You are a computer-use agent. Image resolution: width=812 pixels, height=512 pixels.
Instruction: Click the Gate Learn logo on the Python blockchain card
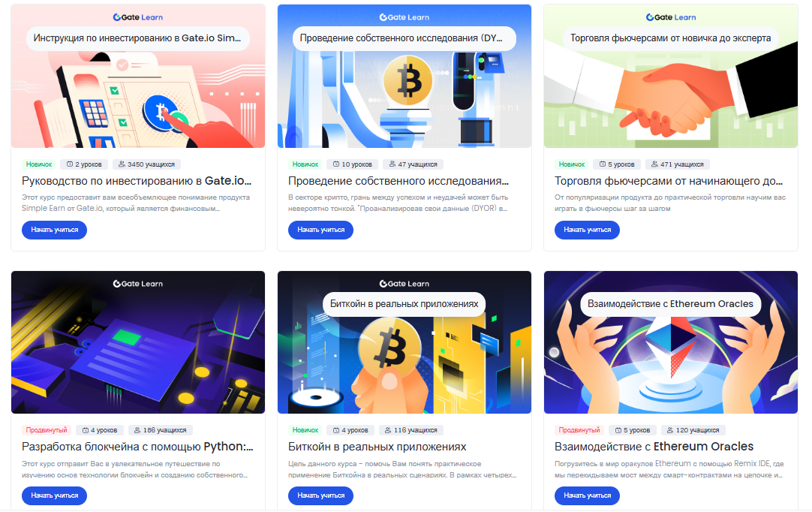tap(138, 284)
